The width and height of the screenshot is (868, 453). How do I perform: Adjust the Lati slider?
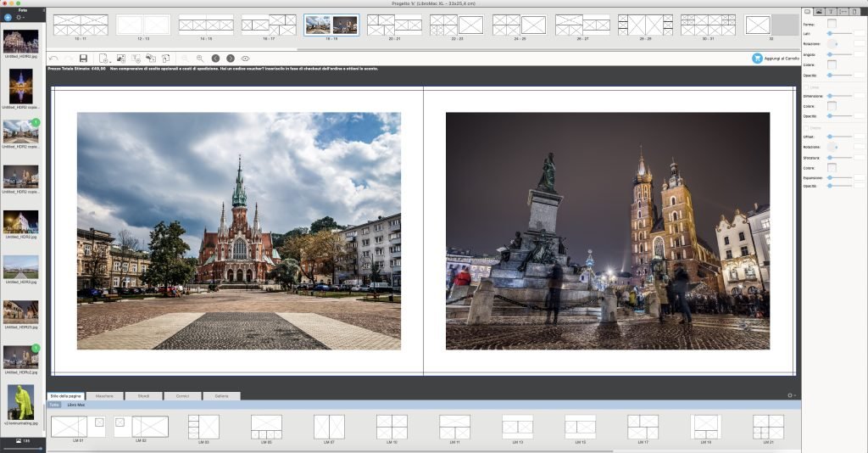pyautogui.click(x=840, y=34)
